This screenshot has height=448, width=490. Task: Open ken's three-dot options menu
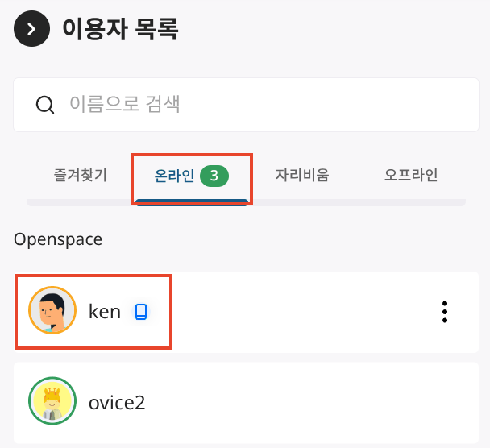tap(445, 312)
